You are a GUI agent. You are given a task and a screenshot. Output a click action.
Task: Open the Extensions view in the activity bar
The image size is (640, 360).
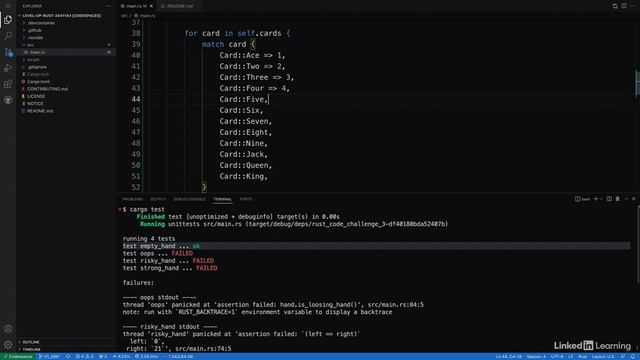point(8,84)
